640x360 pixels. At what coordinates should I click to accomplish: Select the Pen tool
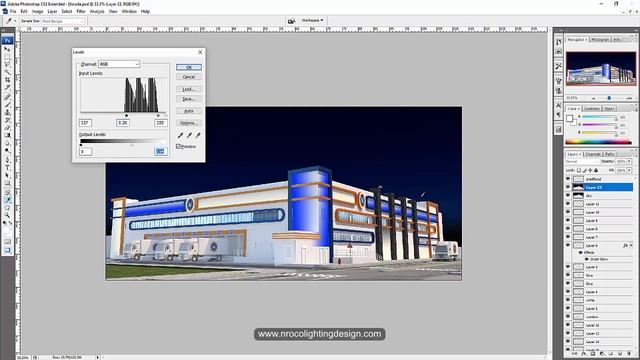pos(7,159)
